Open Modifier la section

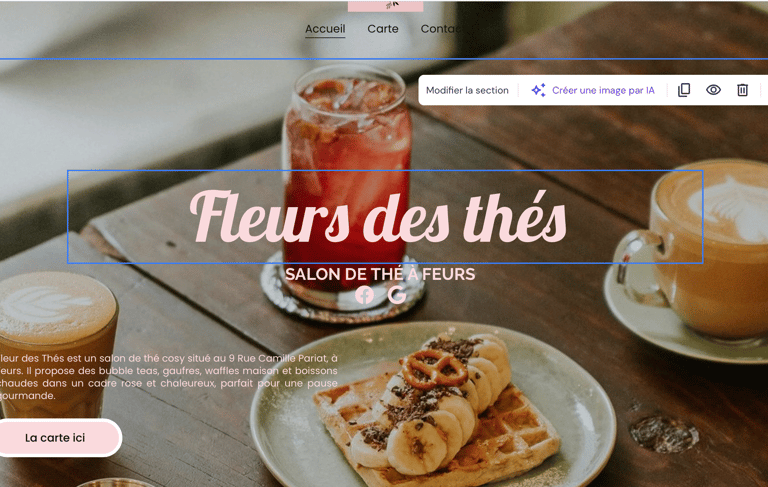coord(467,90)
